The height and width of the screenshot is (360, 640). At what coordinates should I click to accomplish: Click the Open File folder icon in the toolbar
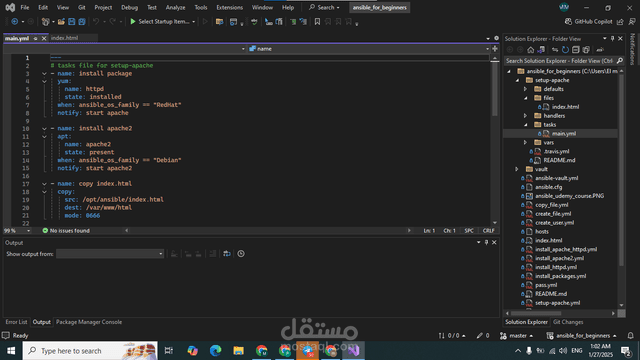61,22
